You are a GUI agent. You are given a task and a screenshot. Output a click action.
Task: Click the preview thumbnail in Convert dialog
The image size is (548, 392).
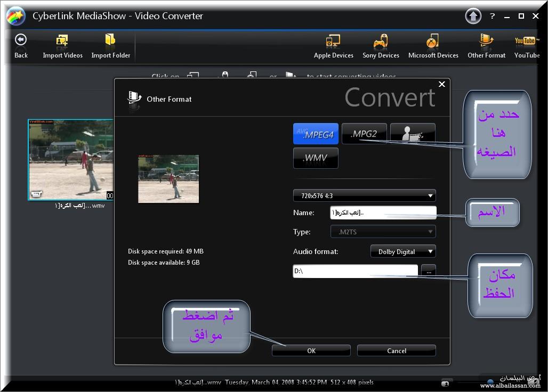[168, 179]
